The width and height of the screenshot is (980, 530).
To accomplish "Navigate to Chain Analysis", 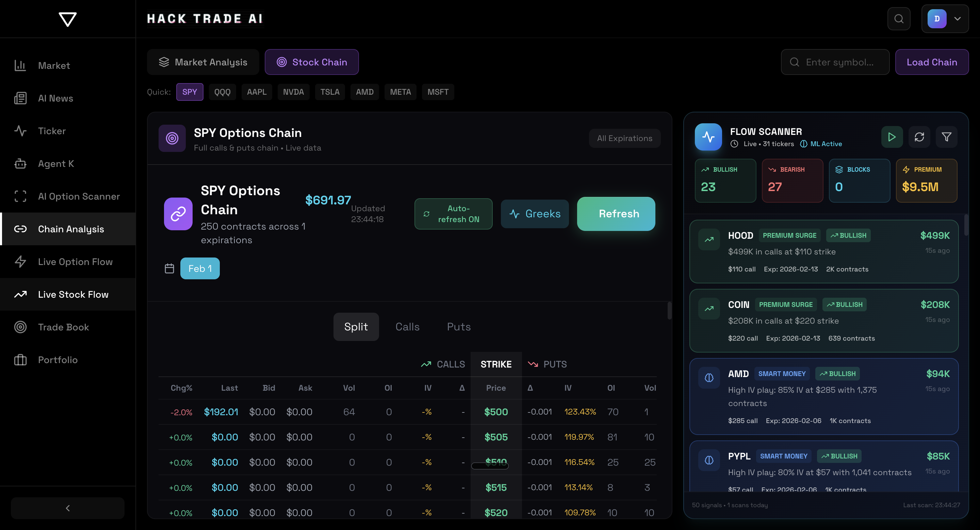I will tap(71, 229).
